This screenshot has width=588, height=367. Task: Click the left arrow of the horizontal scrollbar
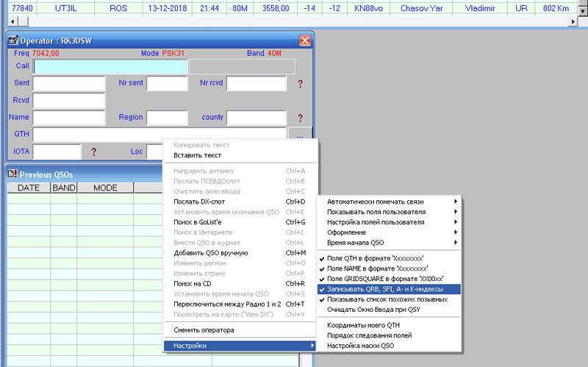[7, 21]
